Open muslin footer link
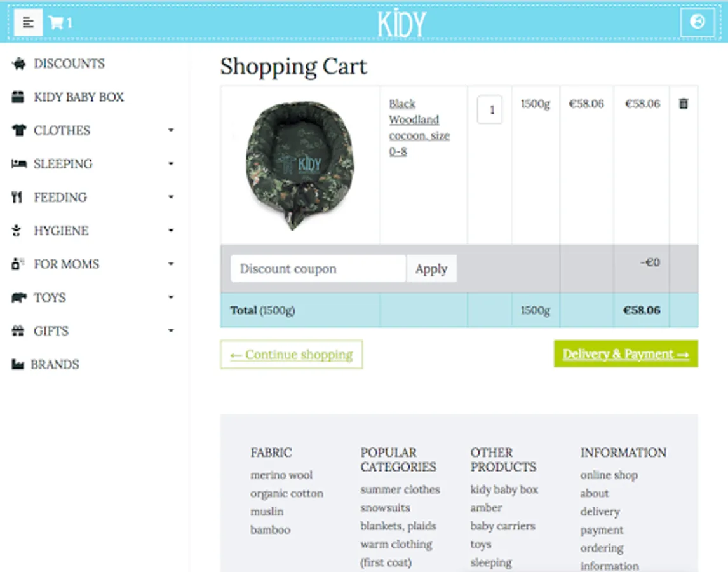 click(x=267, y=512)
